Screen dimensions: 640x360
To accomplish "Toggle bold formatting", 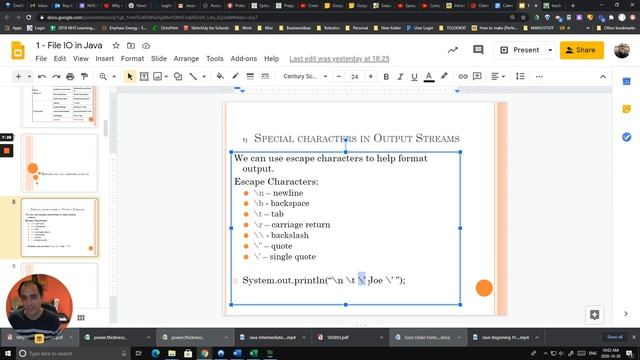I will (x=386, y=76).
